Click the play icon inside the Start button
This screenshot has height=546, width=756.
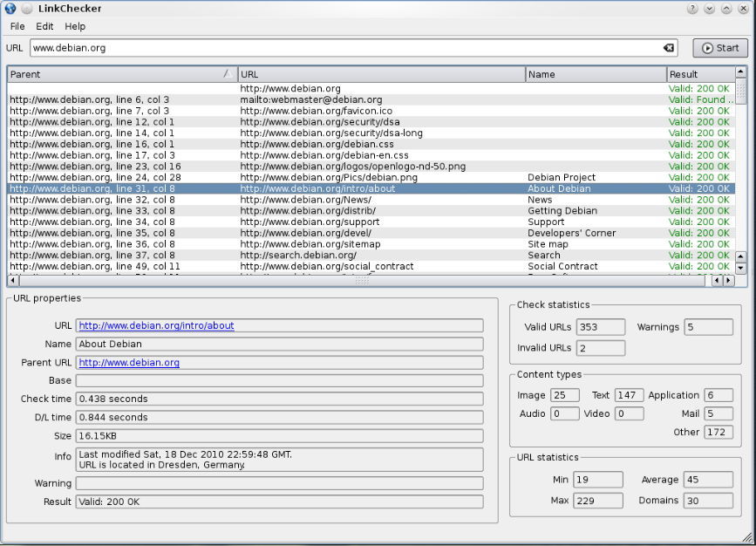pyautogui.click(x=709, y=48)
